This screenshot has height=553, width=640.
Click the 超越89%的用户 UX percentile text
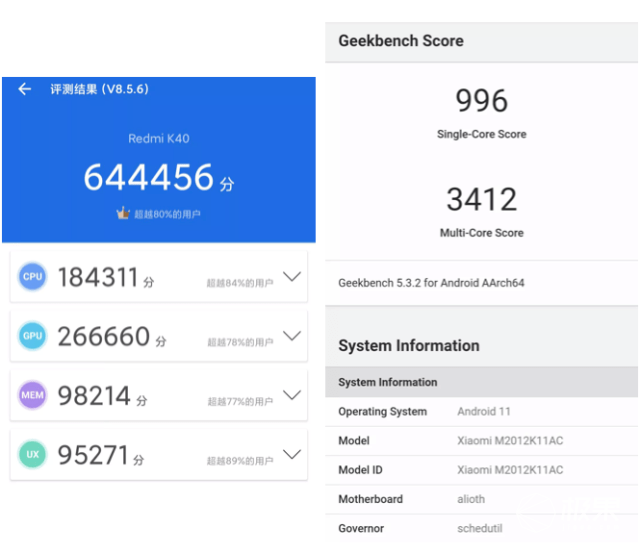(x=240, y=461)
